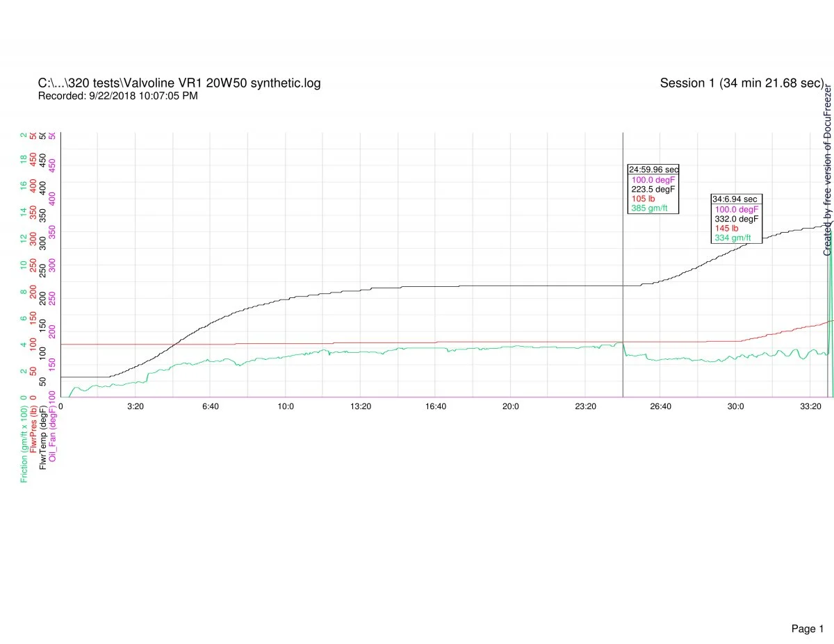Screen dimensions: 834x644
Task: Click the 20:0 time axis tick
Action: (x=511, y=406)
